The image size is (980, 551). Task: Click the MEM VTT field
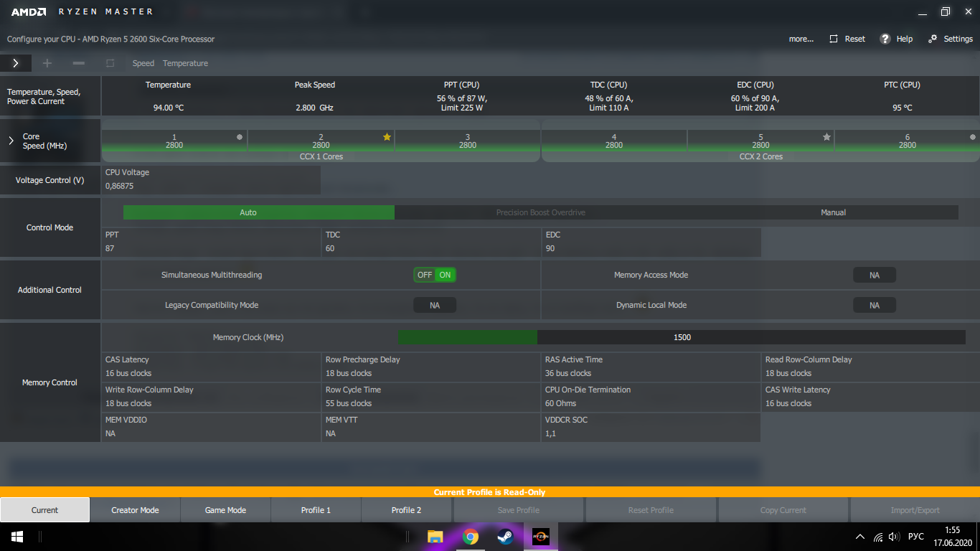click(432, 427)
